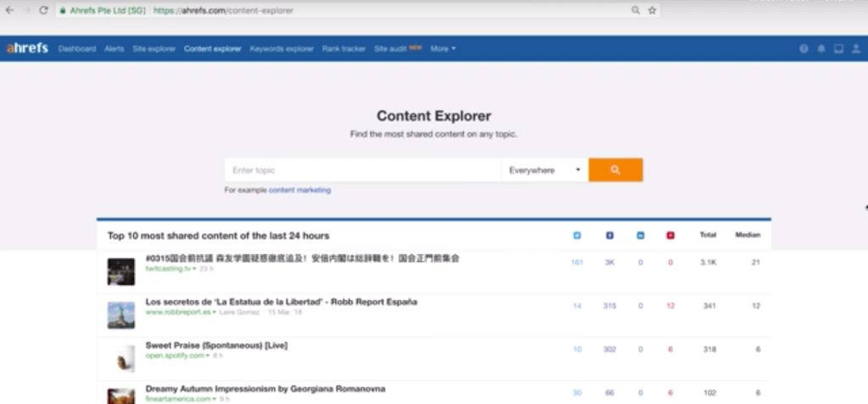Click the ahrefs logo

(27, 48)
